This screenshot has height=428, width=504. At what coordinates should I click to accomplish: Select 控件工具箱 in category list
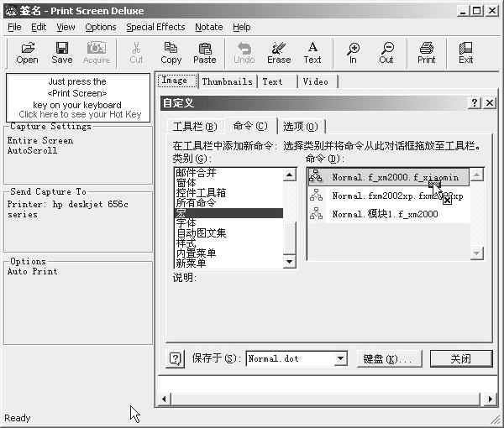click(x=228, y=193)
